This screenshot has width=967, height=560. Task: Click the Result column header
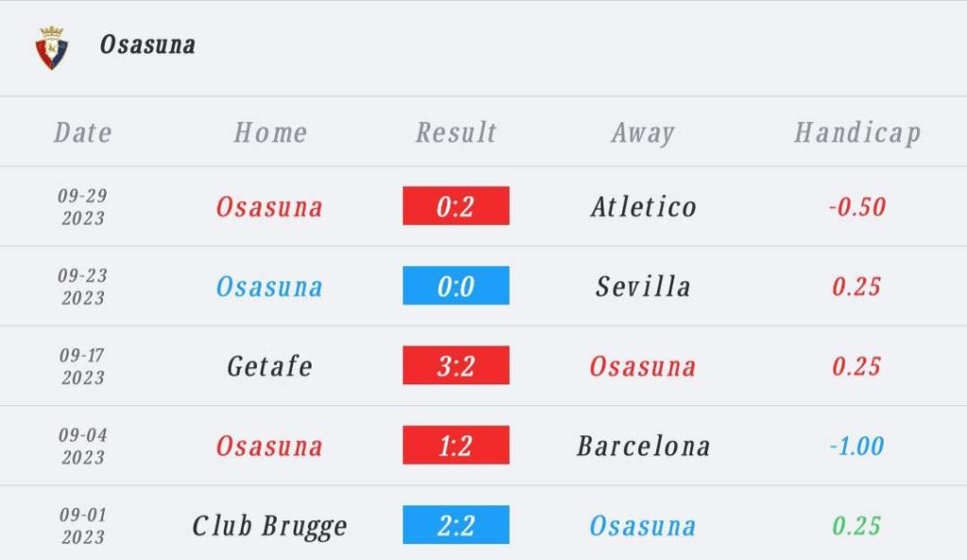click(x=456, y=132)
